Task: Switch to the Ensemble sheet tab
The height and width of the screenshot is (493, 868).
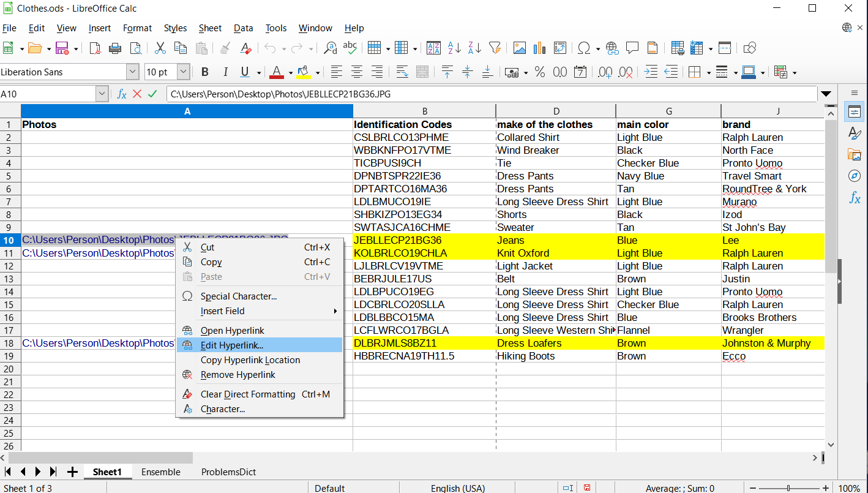Action: point(161,472)
